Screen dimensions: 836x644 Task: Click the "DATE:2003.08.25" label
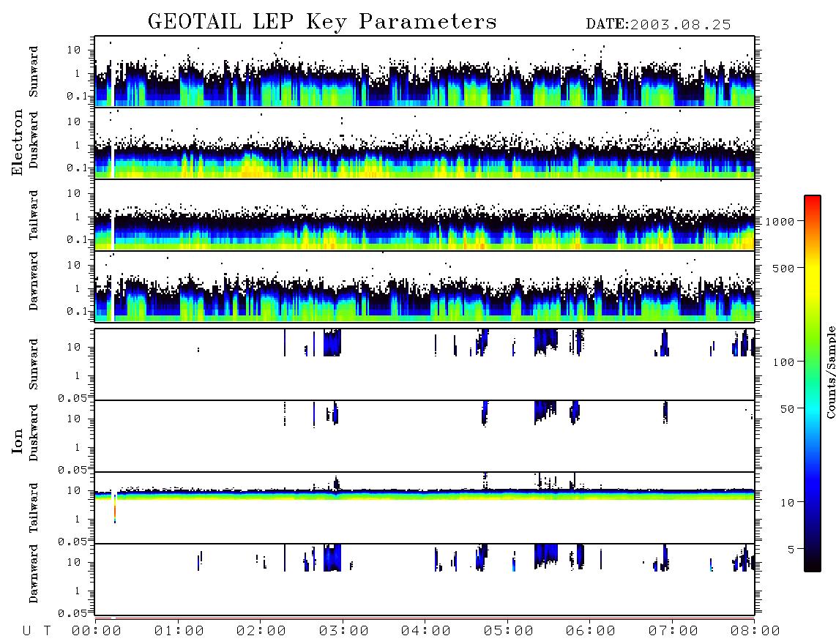(x=658, y=25)
